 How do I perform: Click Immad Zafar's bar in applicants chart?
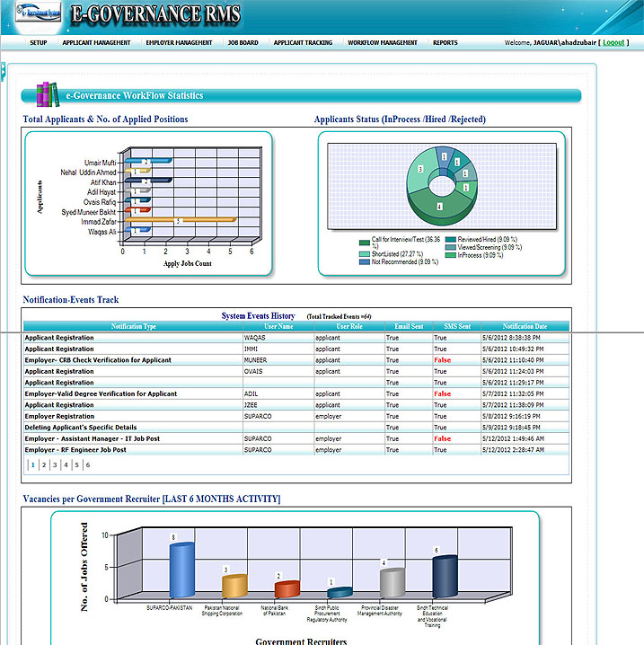click(x=181, y=220)
